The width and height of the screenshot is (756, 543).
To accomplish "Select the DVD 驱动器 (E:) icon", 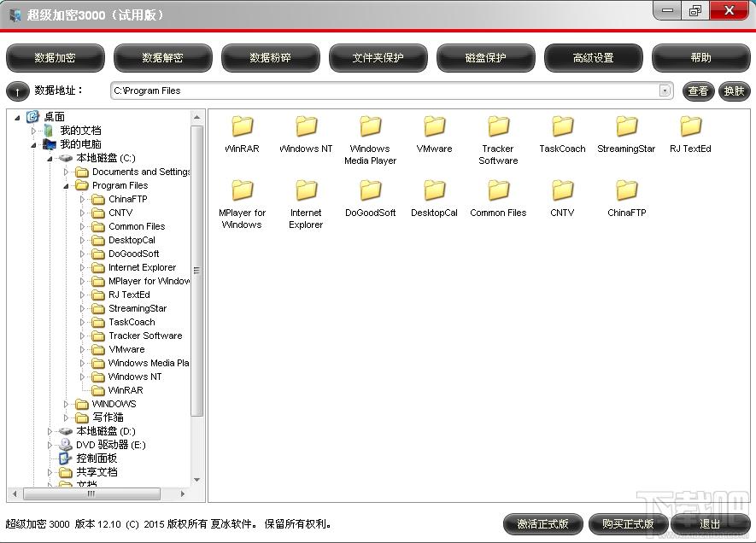I will pyautogui.click(x=65, y=445).
